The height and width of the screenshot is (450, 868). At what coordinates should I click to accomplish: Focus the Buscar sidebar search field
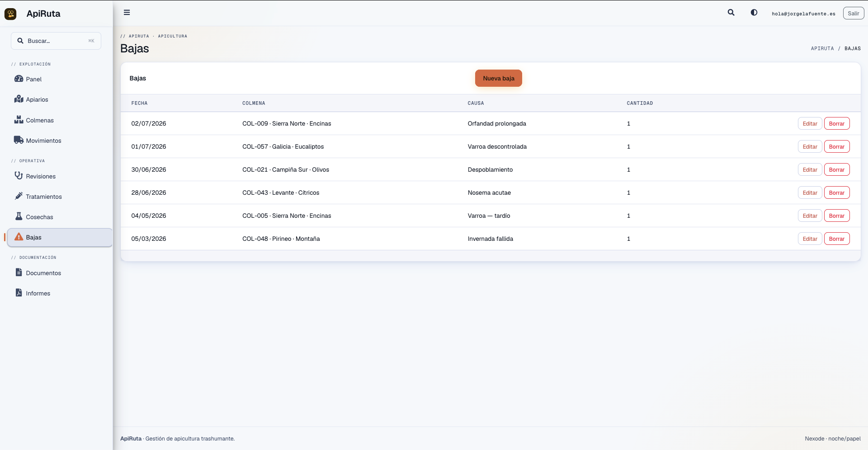pyautogui.click(x=56, y=41)
